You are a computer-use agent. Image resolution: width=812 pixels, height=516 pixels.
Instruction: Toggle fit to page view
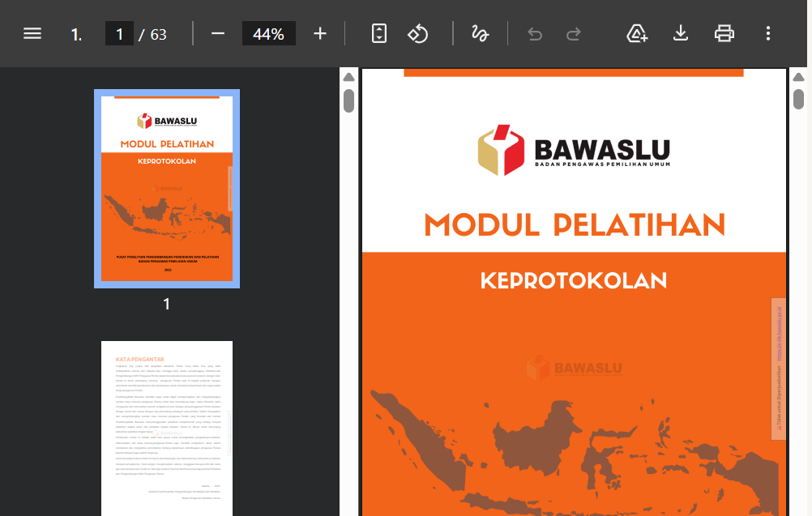(379, 34)
